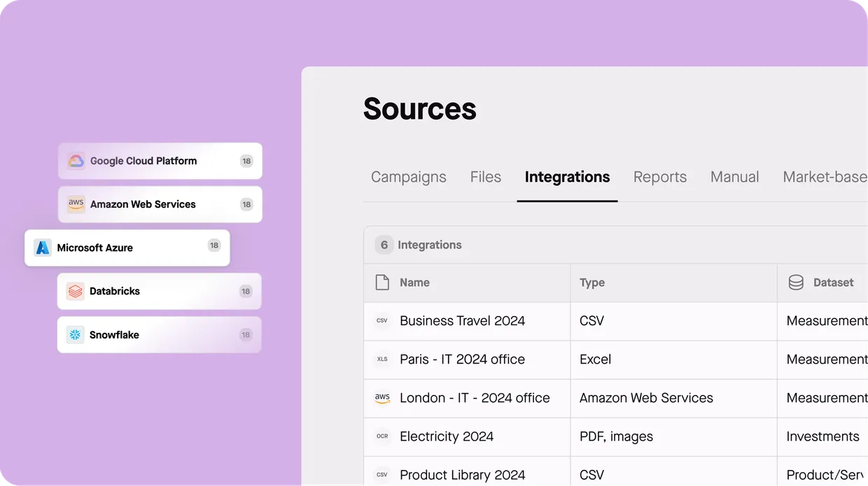Viewport: 868px width, 486px height.
Task: Click the Microsoft Azure logo icon
Action: [x=43, y=248]
